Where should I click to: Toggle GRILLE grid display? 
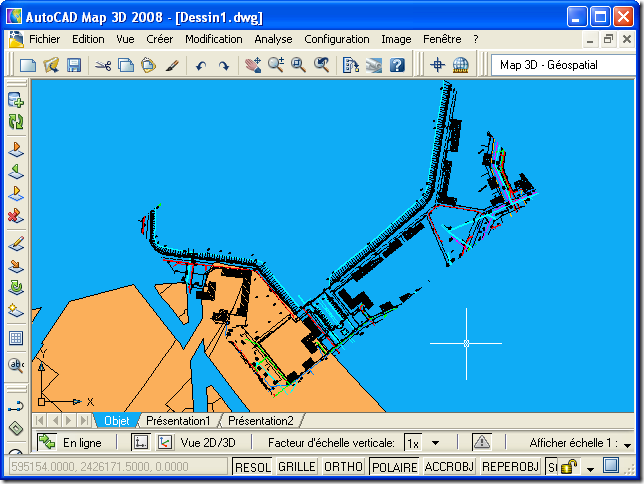click(x=296, y=467)
